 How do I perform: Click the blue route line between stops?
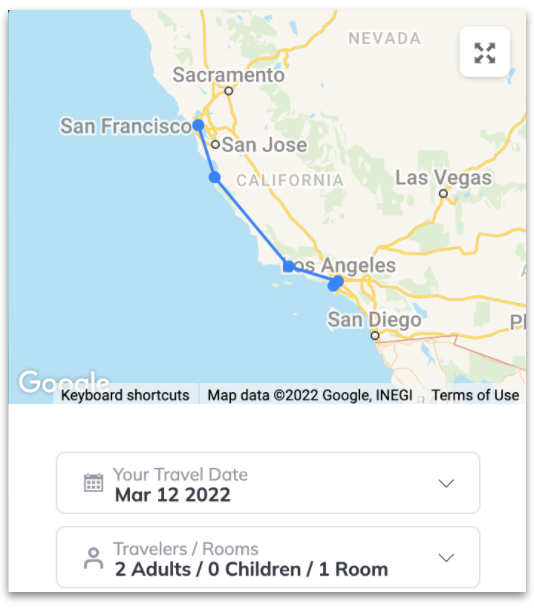(251, 221)
